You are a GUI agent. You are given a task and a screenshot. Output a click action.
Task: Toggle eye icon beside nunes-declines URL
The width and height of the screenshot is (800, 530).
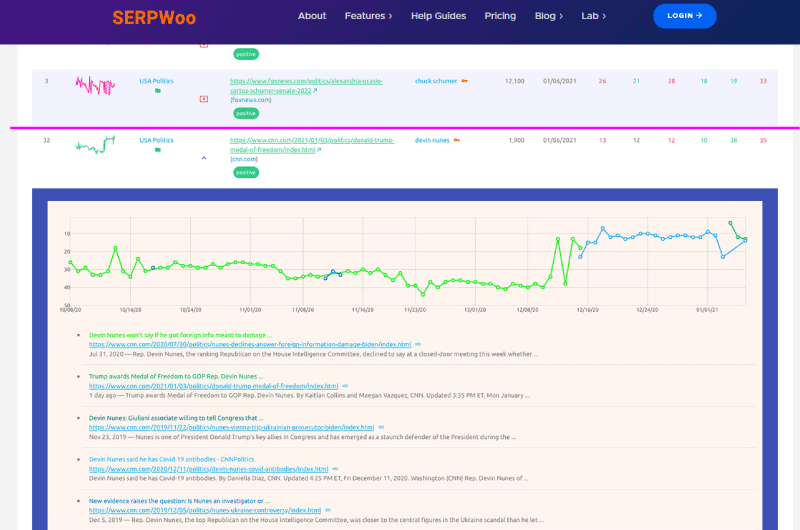[x=418, y=344]
